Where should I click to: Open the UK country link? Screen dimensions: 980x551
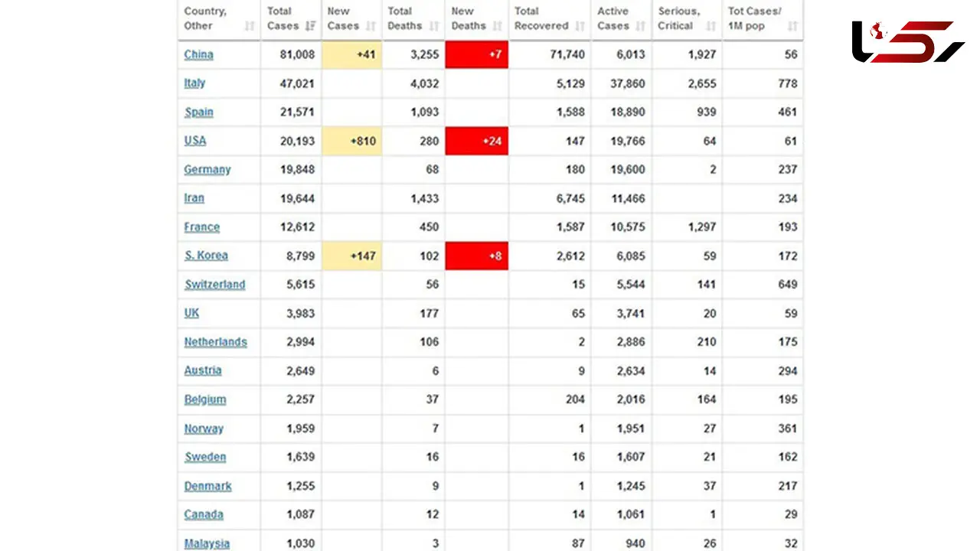tap(191, 313)
